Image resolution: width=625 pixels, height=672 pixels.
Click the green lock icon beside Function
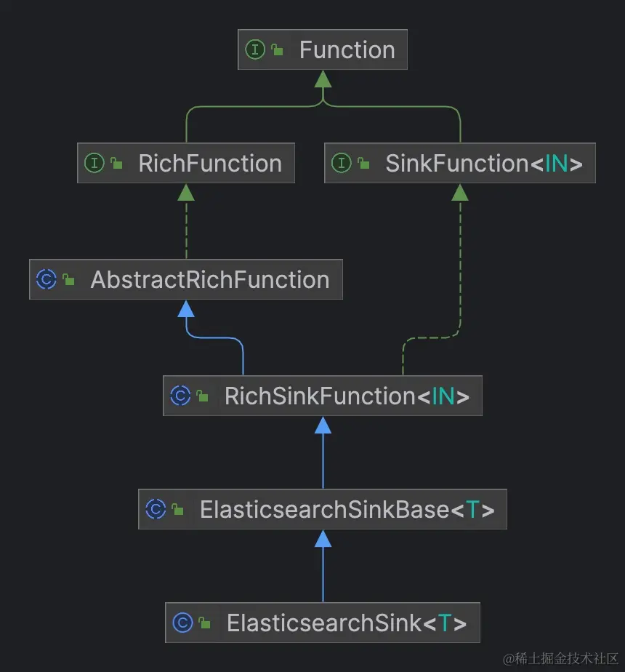point(277,49)
